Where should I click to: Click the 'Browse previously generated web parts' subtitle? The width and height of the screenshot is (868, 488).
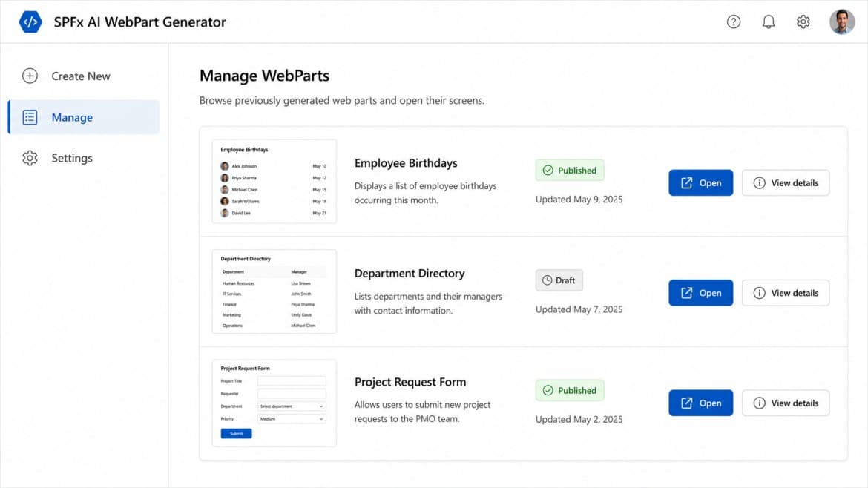[x=342, y=101]
